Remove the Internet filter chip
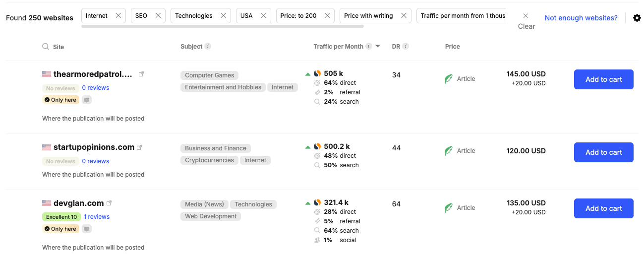Image resolution: width=644 pixels, height=261 pixels. [118, 15]
